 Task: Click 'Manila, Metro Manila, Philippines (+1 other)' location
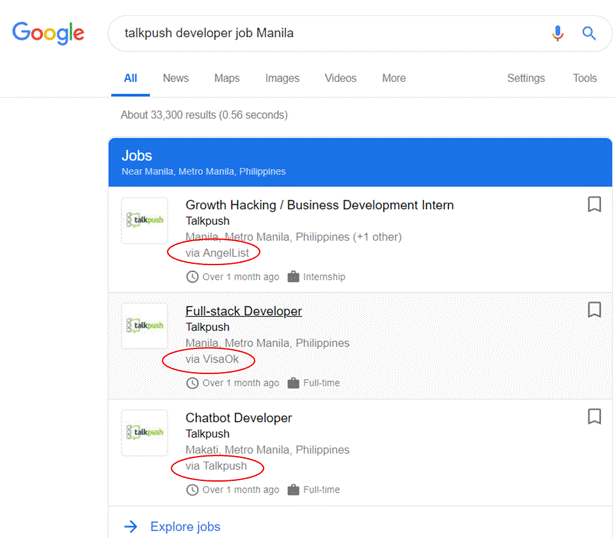click(293, 237)
